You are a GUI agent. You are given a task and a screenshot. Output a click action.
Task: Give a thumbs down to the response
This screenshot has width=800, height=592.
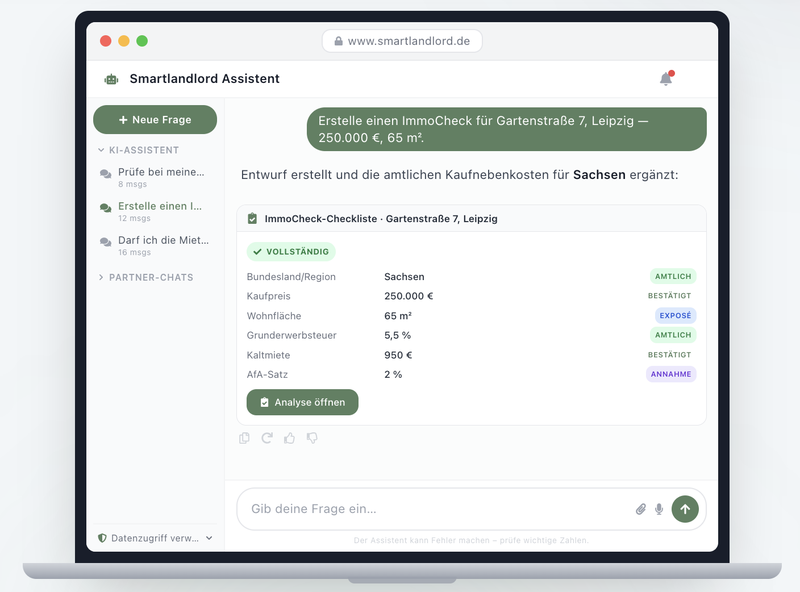click(x=312, y=438)
